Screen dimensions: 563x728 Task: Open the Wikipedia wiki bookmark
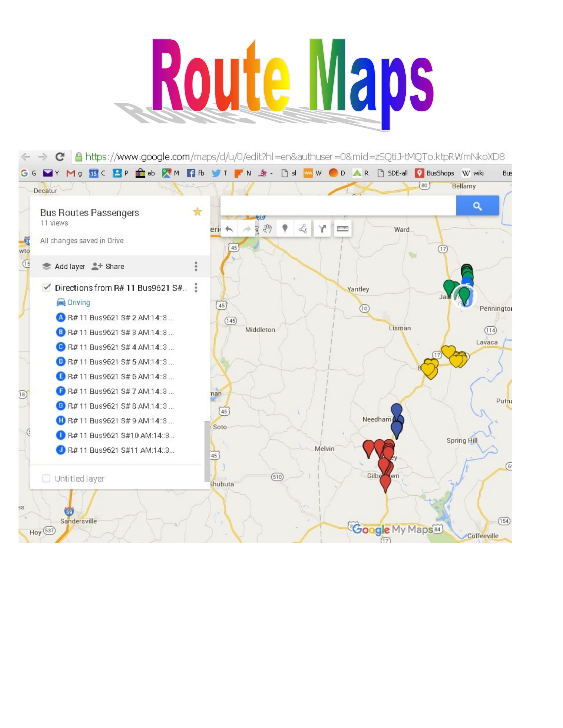(473, 173)
